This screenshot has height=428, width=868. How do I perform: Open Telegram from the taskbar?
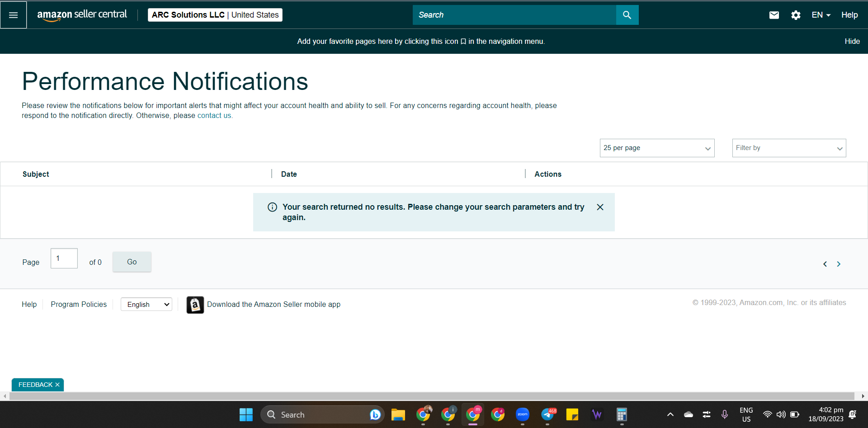(x=547, y=414)
